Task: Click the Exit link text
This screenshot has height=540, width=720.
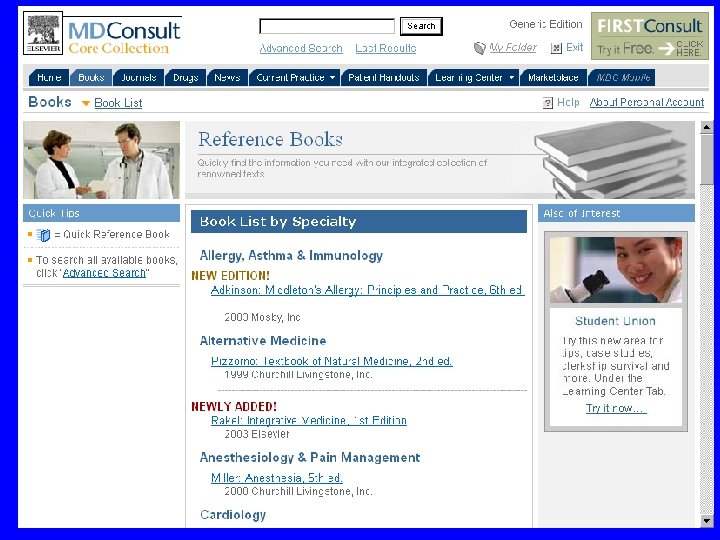Action: click(574, 47)
